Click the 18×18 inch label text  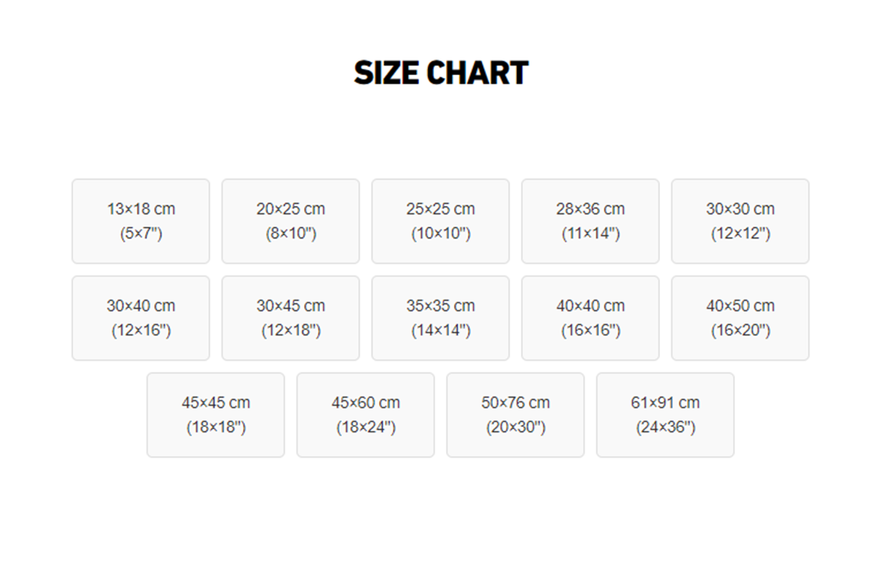[x=216, y=428]
